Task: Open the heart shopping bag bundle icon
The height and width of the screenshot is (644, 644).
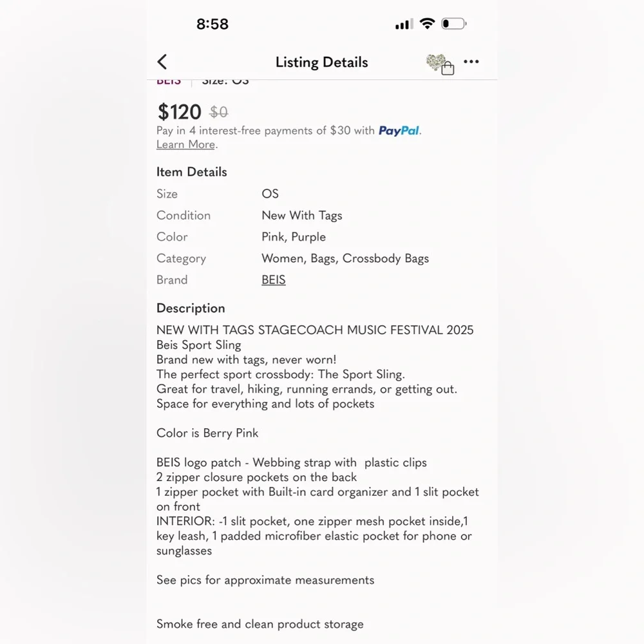Action: coord(440,64)
